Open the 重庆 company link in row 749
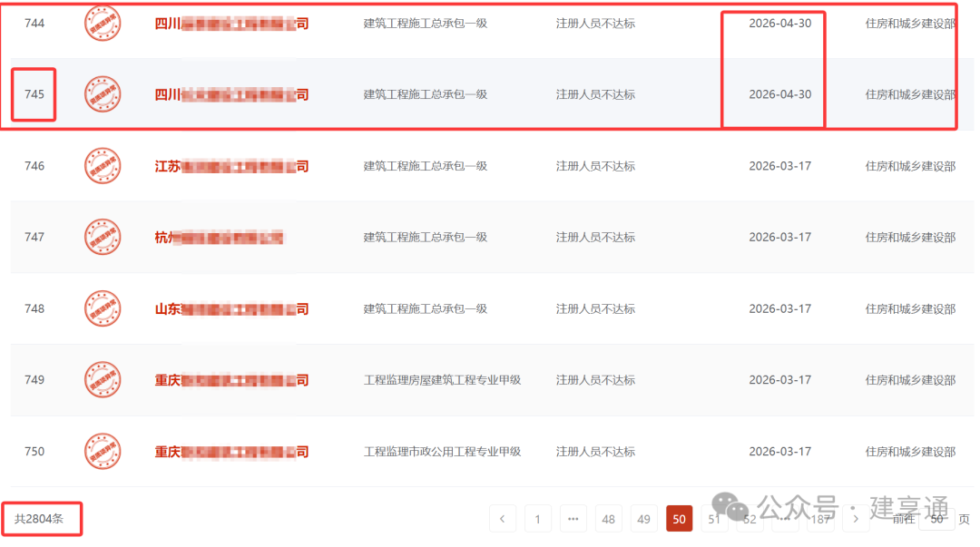980x547 pixels. coord(231,380)
